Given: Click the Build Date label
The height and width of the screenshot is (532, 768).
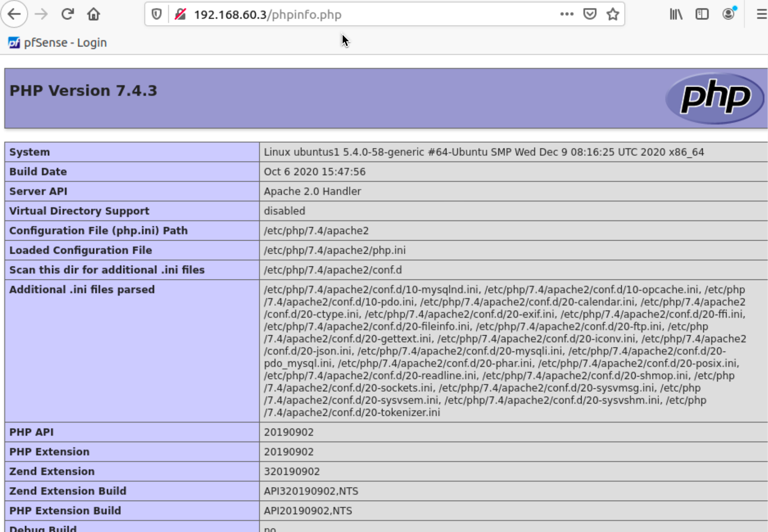Looking at the screenshot, I should click(38, 172).
